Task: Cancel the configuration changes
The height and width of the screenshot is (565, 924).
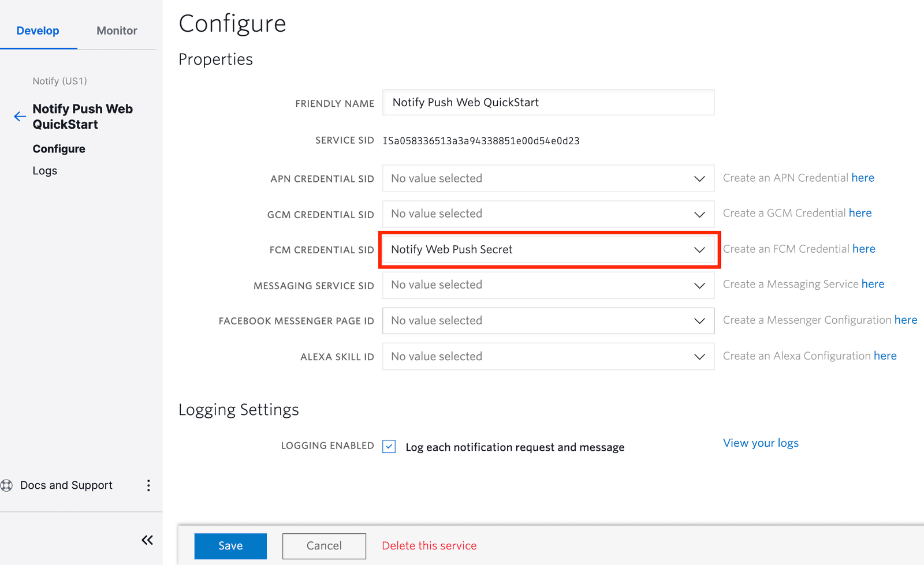Action: 324,545
